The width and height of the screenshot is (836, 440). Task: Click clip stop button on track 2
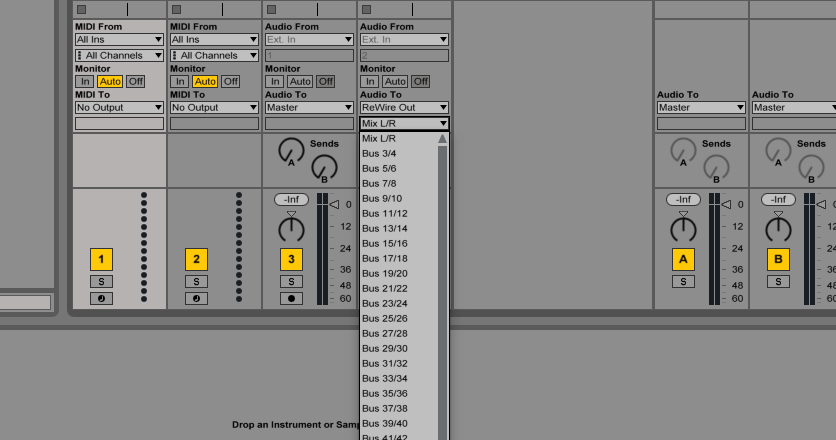point(176,10)
